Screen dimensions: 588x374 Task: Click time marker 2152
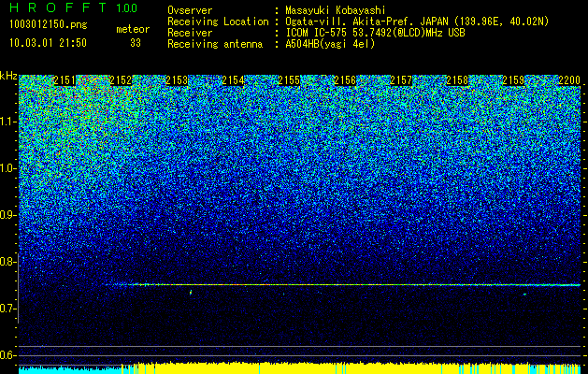pyautogui.click(x=121, y=80)
